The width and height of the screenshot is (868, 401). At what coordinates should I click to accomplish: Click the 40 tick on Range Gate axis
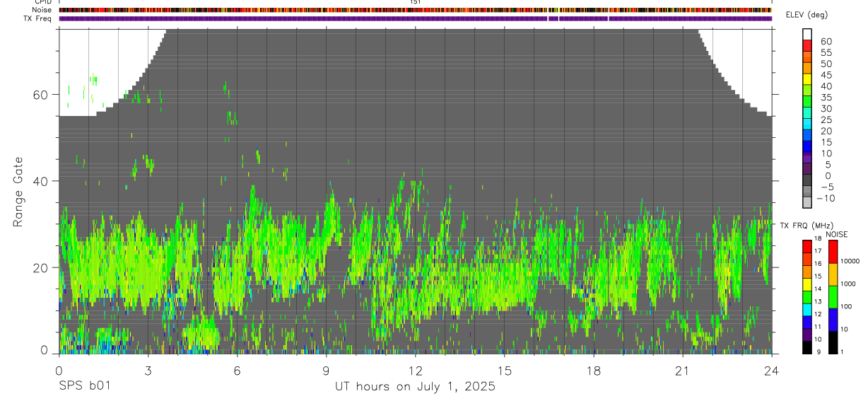pyautogui.click(x=42, y=181)
